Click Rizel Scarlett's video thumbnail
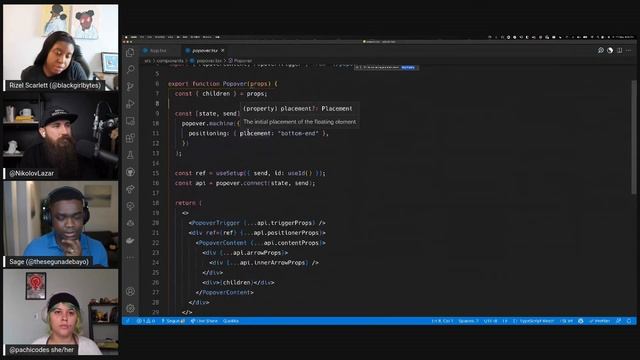This screenshot has height=360, width=640. click(61, 47)
